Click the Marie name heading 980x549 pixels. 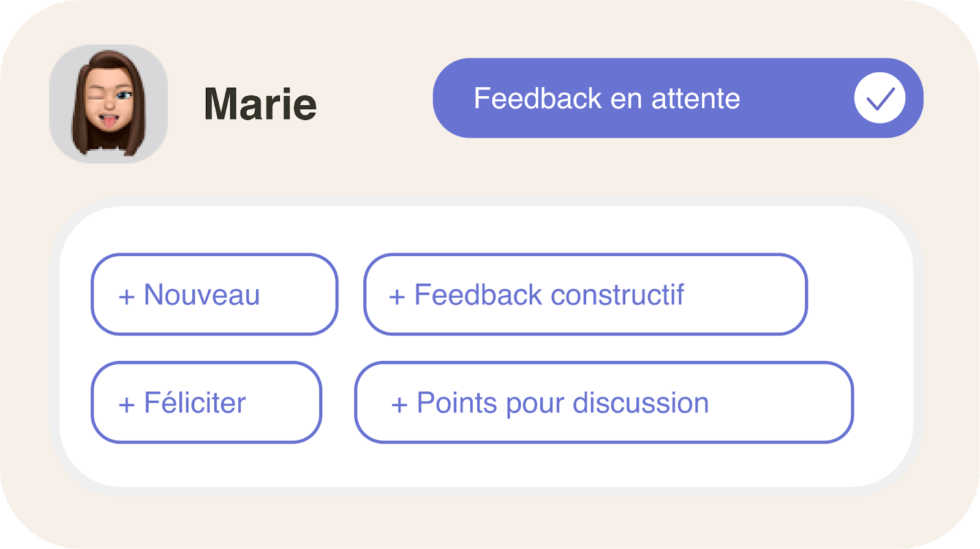click(x=260, y=104)
